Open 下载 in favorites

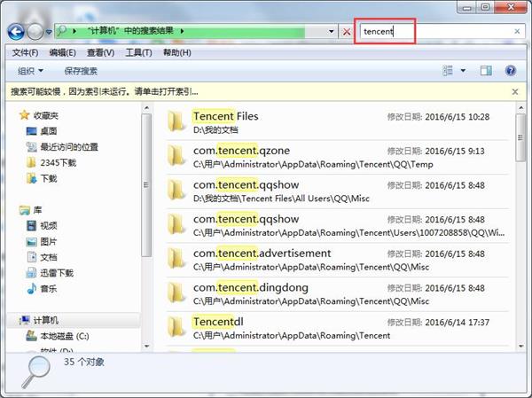[x=49, y=178]
